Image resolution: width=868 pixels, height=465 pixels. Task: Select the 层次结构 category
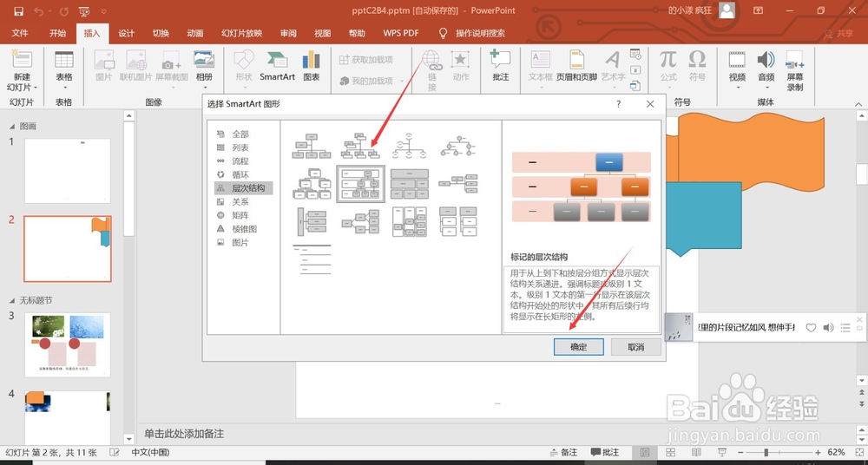(243, 188)
